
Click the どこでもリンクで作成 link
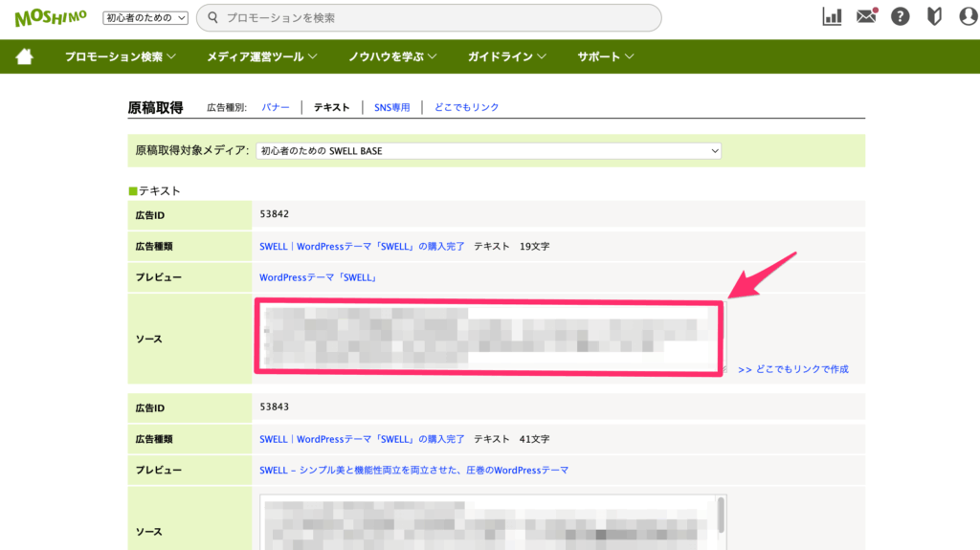tap(793, 369)
